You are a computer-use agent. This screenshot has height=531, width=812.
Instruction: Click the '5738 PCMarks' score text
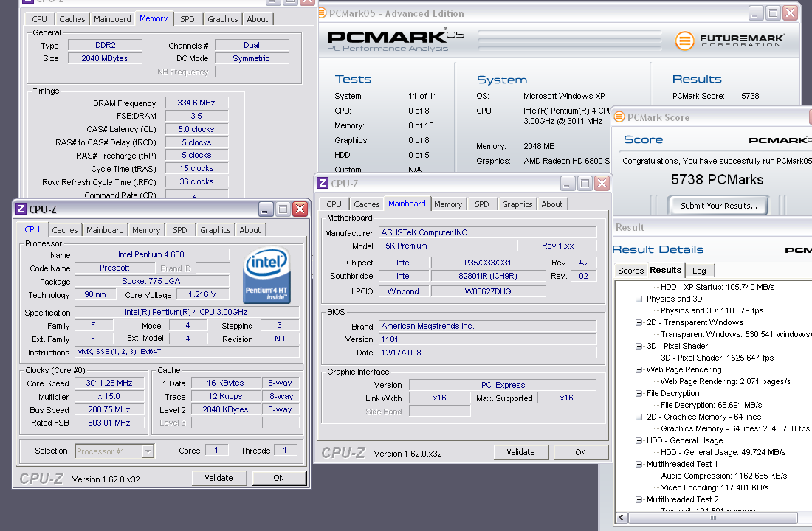718,180
